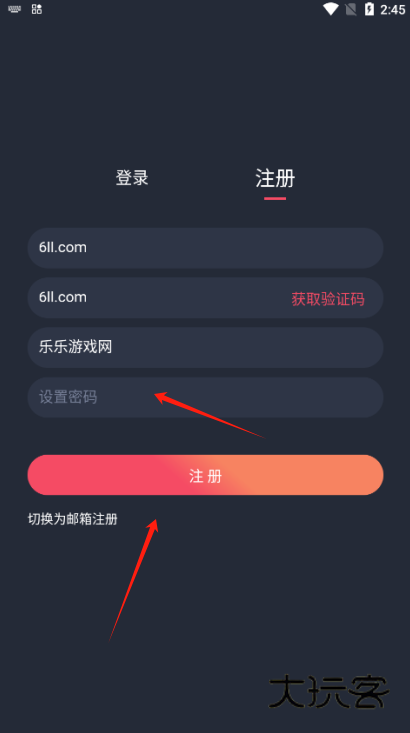Submit with the gradient 注册 button
Viewport: 410px width, 733px height.
tap(205, 475)
